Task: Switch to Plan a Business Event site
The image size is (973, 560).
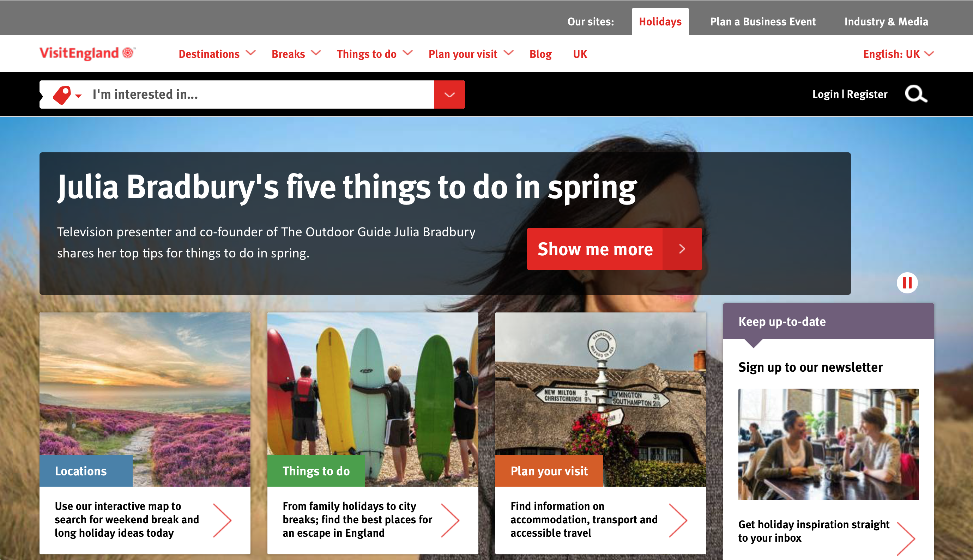Action: point(762,22)
